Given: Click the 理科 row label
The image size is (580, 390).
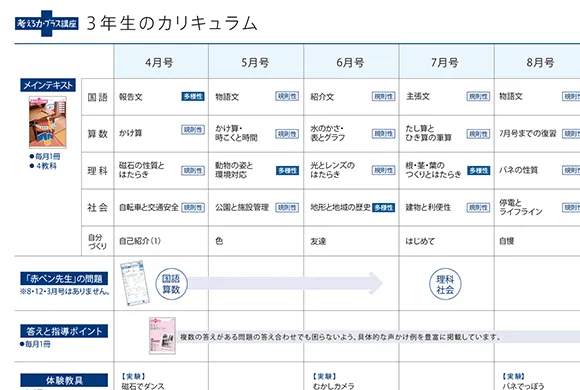Looking at the screenshot, I should (98, 171).
